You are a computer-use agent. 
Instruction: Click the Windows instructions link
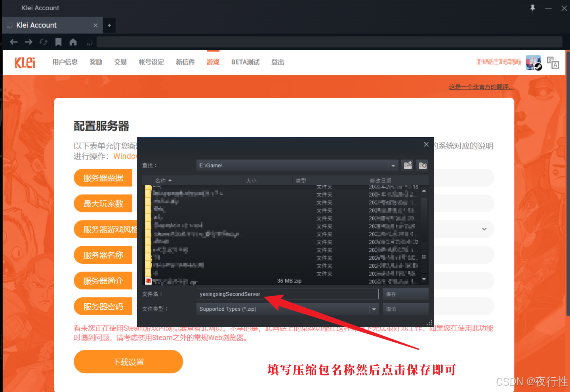tap(125, 156)
